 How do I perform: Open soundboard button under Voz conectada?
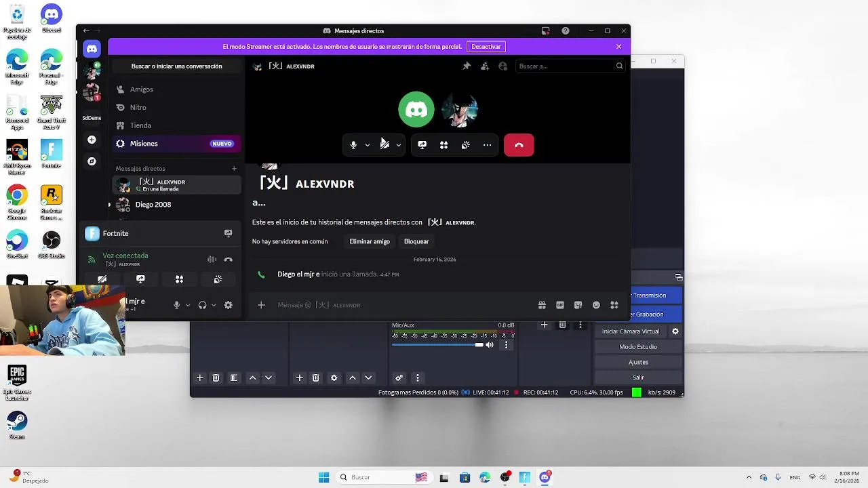click(218, 279)
